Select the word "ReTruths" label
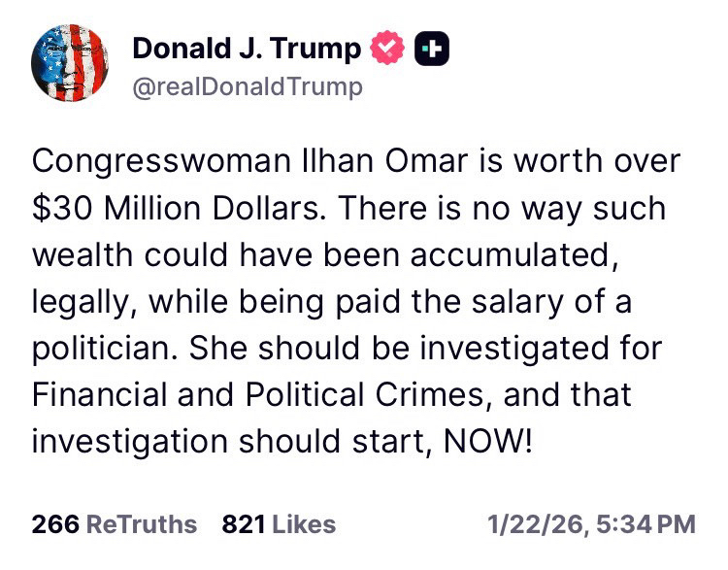The height and width of the screenshot is (570, 728). pos(142,525)
